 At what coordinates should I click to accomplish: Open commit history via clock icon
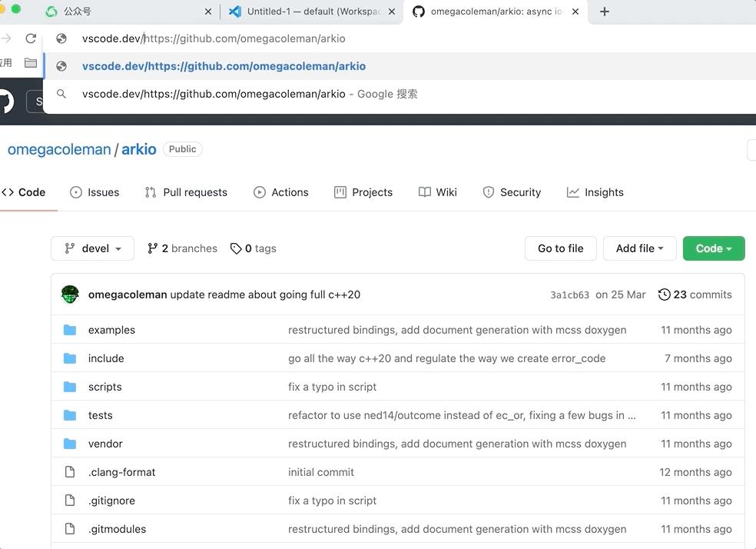point(664,294)
